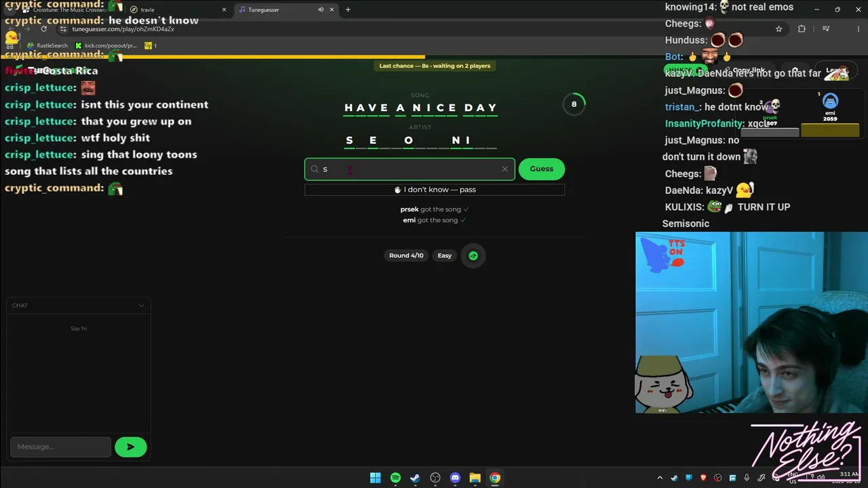
Task: Open Discord from the taskbar
Action: pyautogui.click(x=455, y=478)
